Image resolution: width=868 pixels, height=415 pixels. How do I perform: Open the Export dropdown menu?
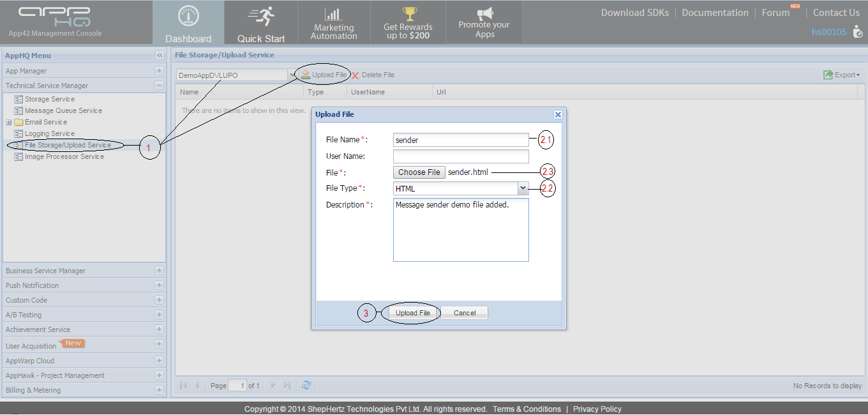(x=841, y=75)
